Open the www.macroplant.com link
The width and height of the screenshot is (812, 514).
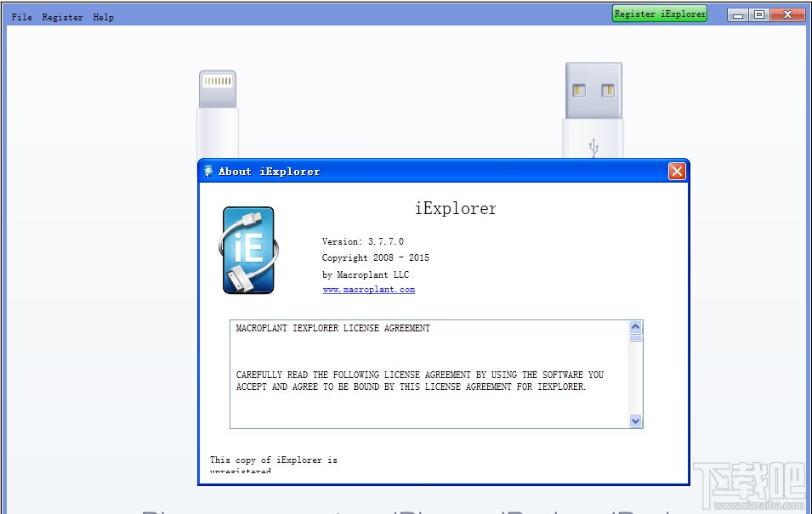(369, 290)
